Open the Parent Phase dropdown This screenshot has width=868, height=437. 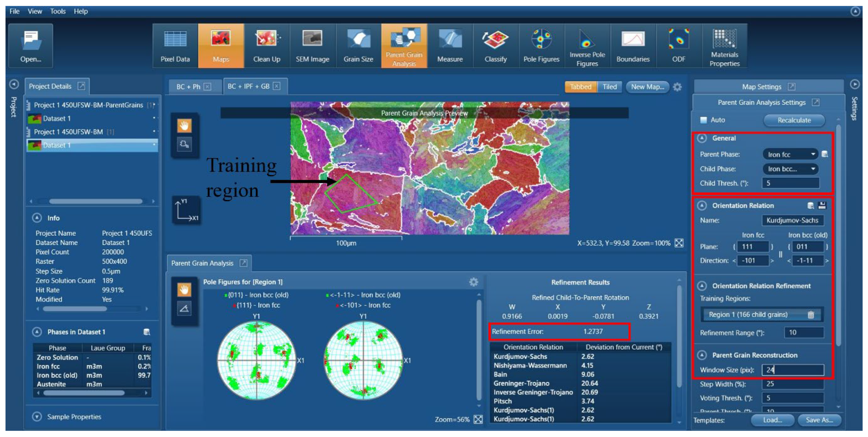pos(790,154)
